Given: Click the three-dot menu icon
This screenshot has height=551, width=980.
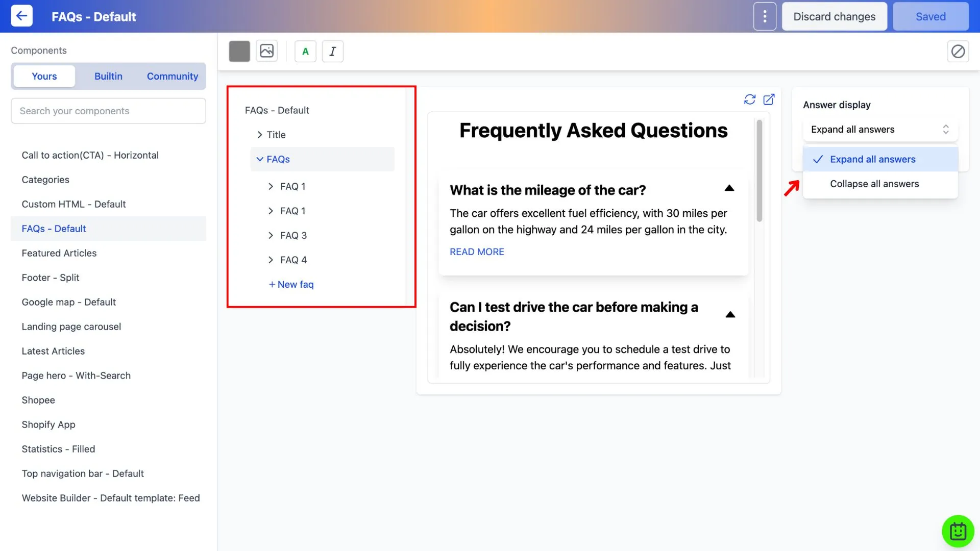Looking at the screenshot, I should click(765, 16).
